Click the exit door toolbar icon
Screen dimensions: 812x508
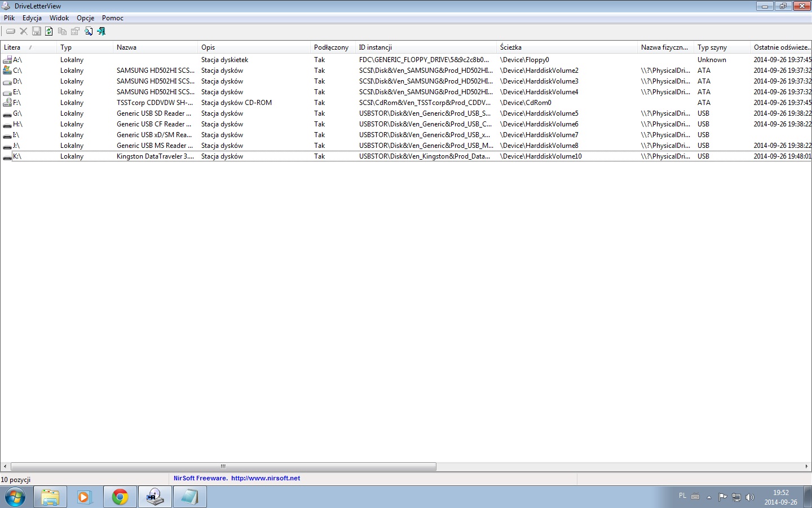click(101, 32)
